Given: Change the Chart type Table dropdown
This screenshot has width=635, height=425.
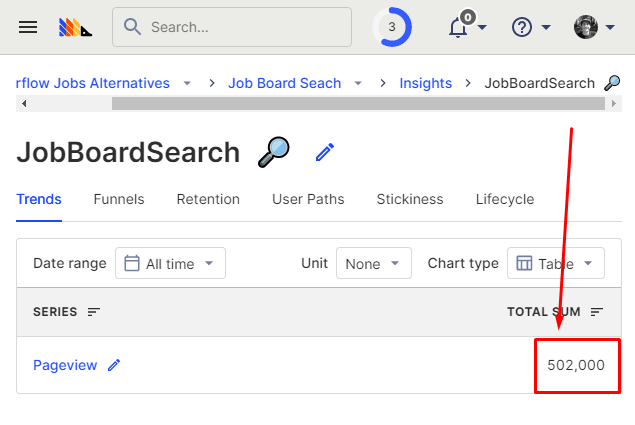Looking at the screenshot, I should [x=555, y=263].
